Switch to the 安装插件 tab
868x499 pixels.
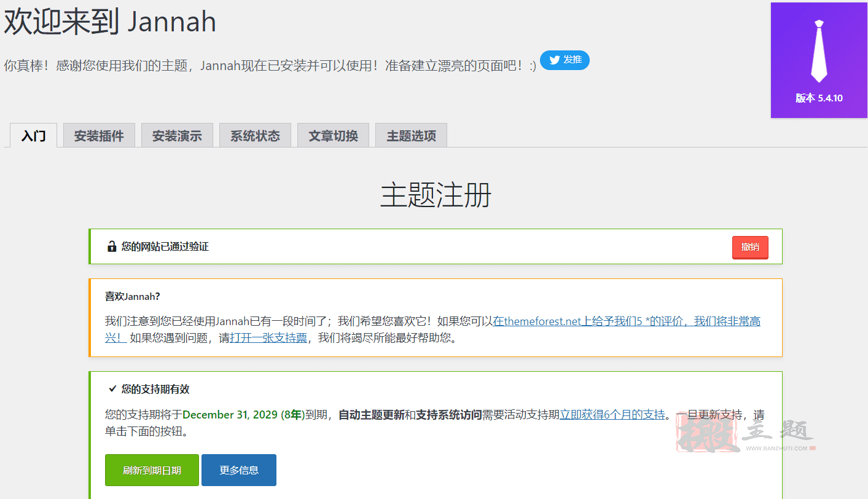tap(99, 136)
